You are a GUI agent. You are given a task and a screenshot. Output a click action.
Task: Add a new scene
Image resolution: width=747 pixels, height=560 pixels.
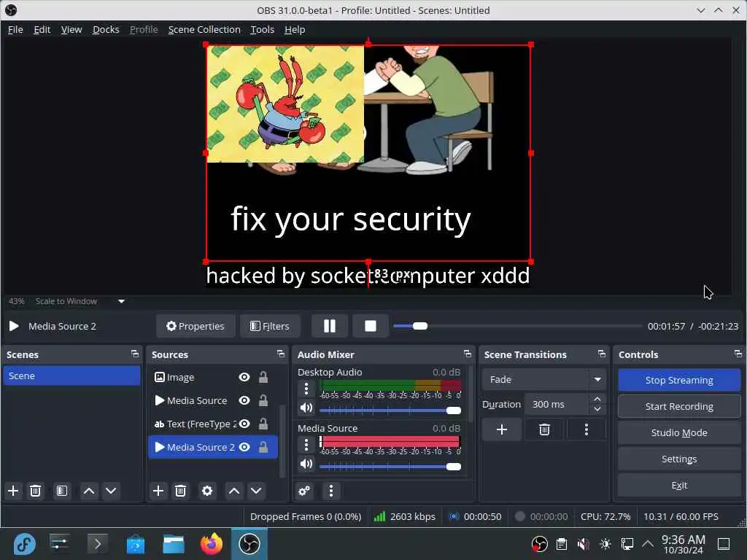click(x=13, y=491)
